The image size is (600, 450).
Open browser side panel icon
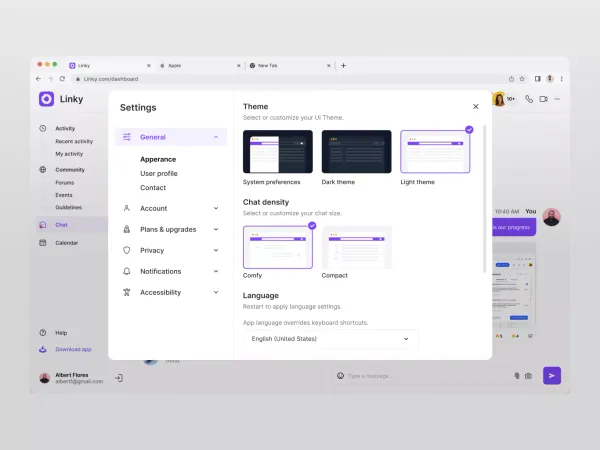click(538, 79)
